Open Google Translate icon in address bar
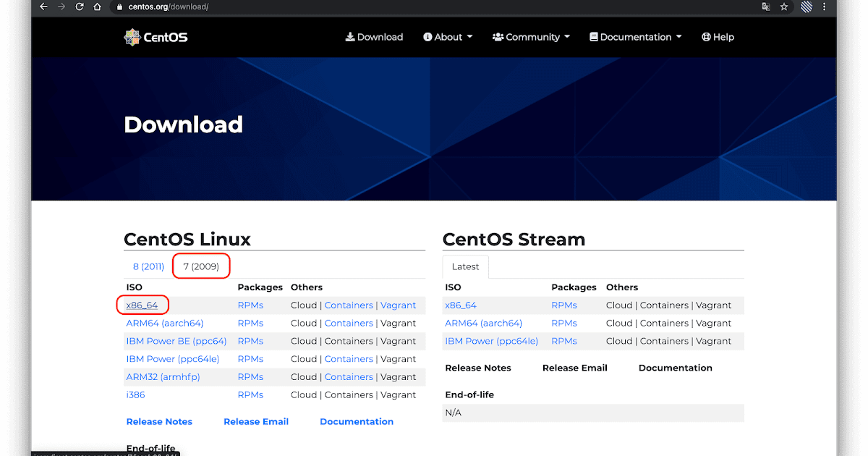The image size is (868, 456). coord(766,7)
